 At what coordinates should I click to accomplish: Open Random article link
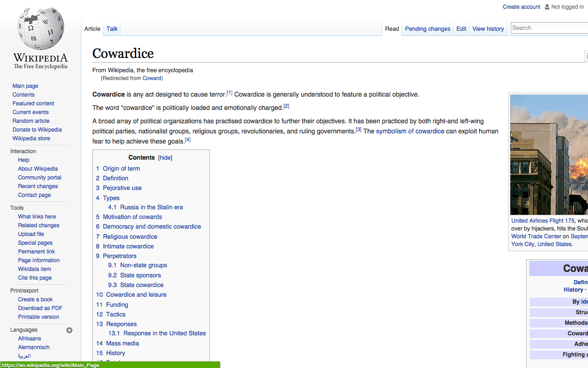(x=31, y=121)
